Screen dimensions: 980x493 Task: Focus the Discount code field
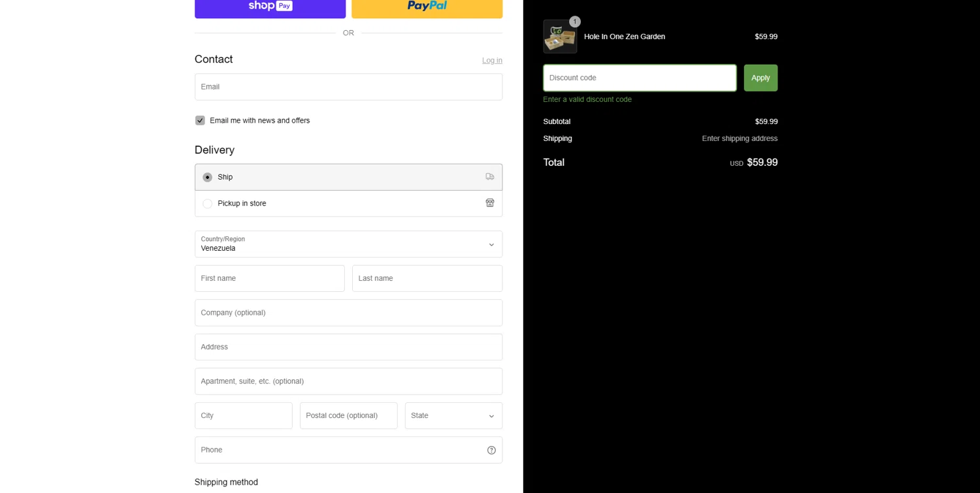(x=640, y=78)
